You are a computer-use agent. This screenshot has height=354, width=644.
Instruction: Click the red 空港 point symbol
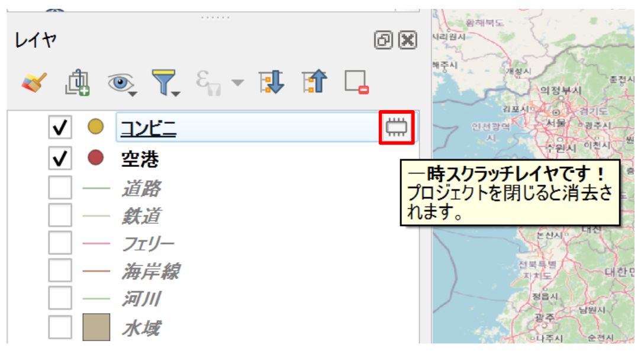[x=96, y=157]
